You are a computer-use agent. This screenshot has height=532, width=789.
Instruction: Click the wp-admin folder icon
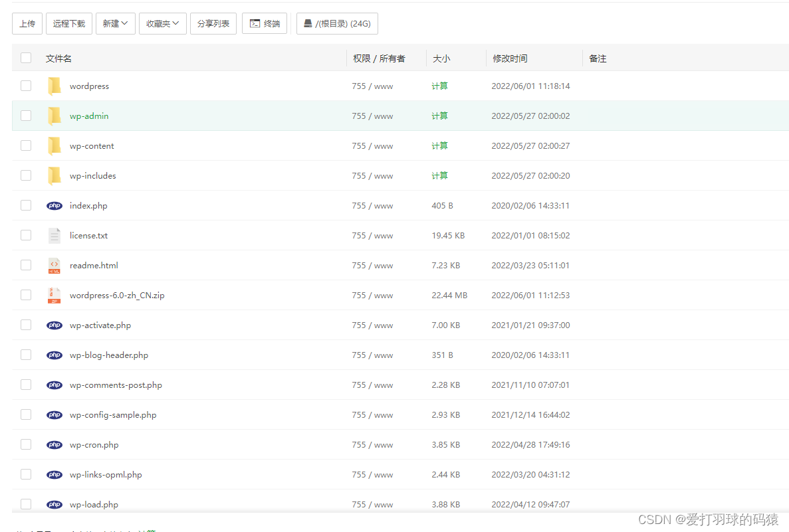point(55,116)
